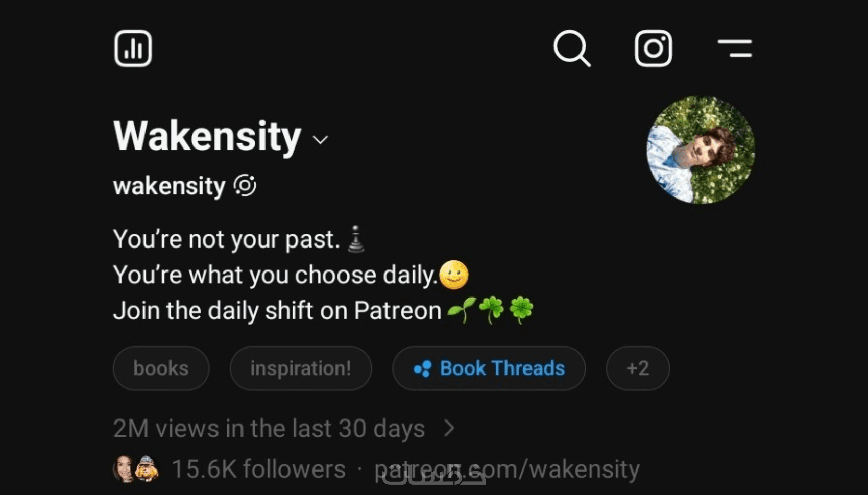868x495 pixels.
Task: Select the inspiration! interest tag
Action: (301, 368)
